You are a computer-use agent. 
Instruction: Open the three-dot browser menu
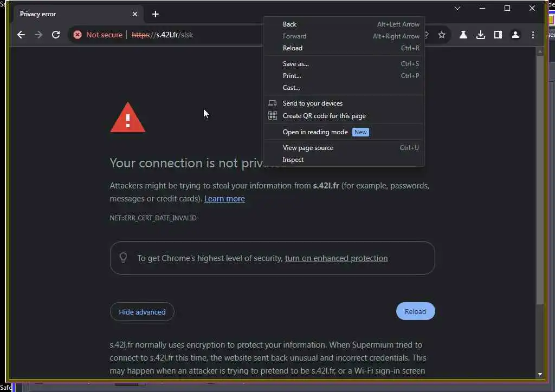click(x=533, y=35)
